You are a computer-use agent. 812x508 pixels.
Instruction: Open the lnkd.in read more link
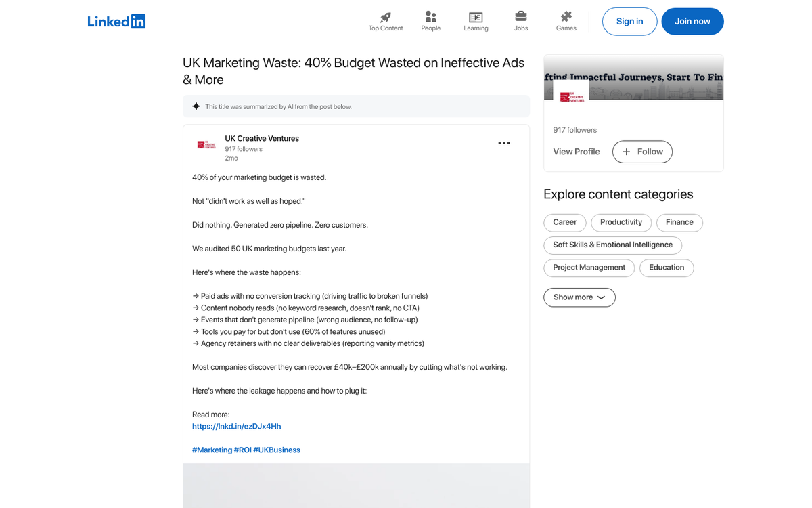point(236,426)
